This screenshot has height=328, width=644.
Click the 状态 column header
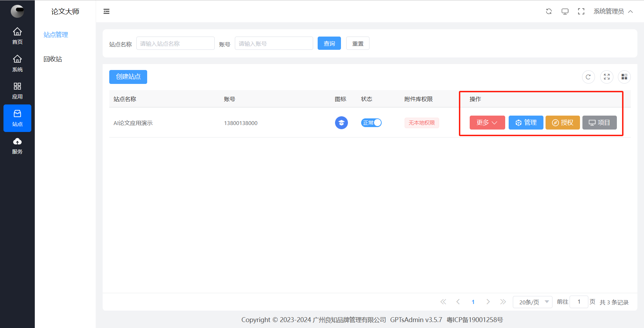click(x=367, y=99)
